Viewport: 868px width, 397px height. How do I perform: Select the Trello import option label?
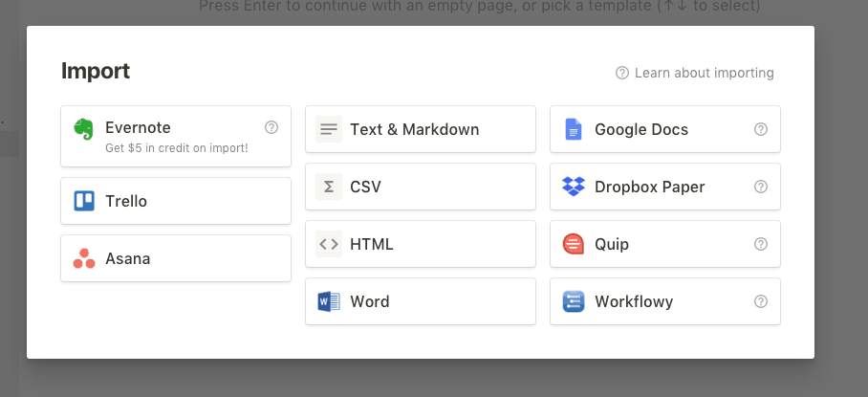126,202
